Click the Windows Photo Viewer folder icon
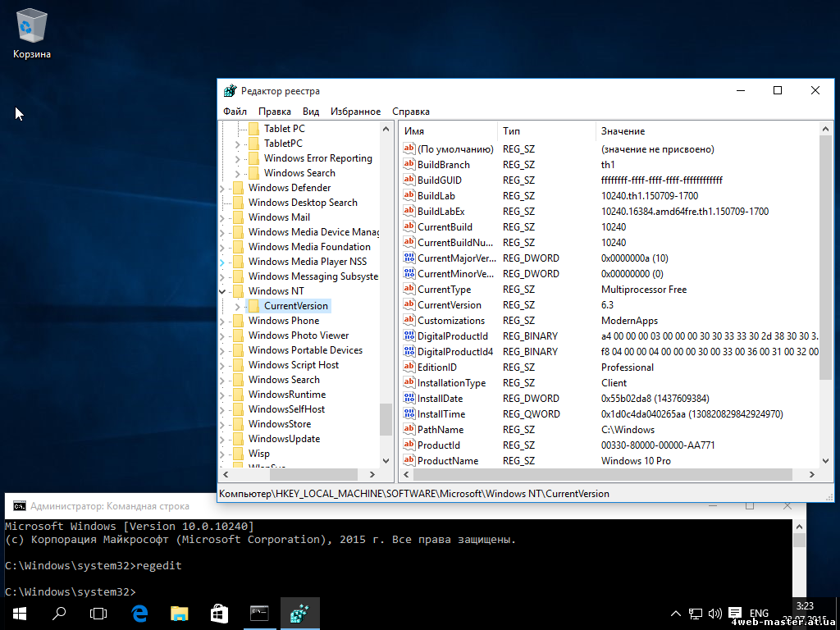This screenshot has height=630, width=840. tap(239, 336)
